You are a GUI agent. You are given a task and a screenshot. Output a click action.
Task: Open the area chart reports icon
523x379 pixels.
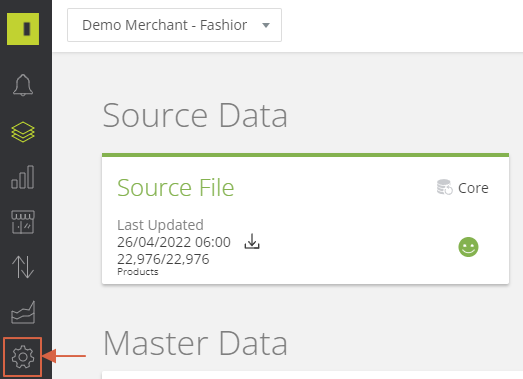pyautogui.click(x=23, y=312)
